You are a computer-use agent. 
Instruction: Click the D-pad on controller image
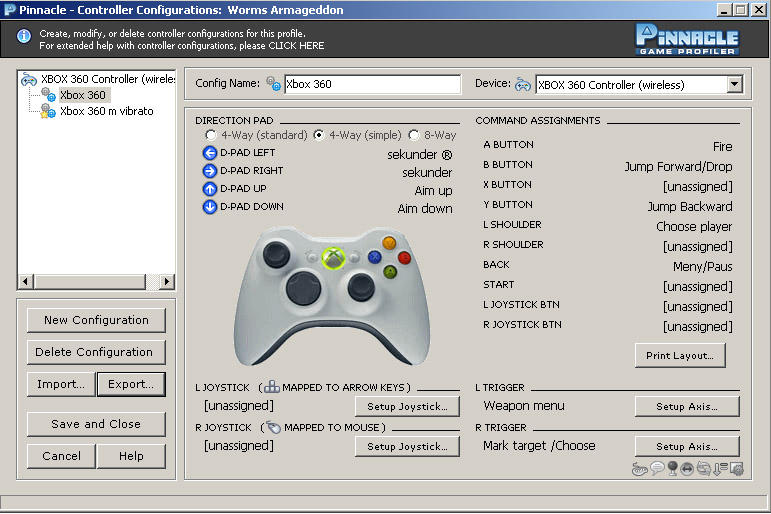coord(303,288)
